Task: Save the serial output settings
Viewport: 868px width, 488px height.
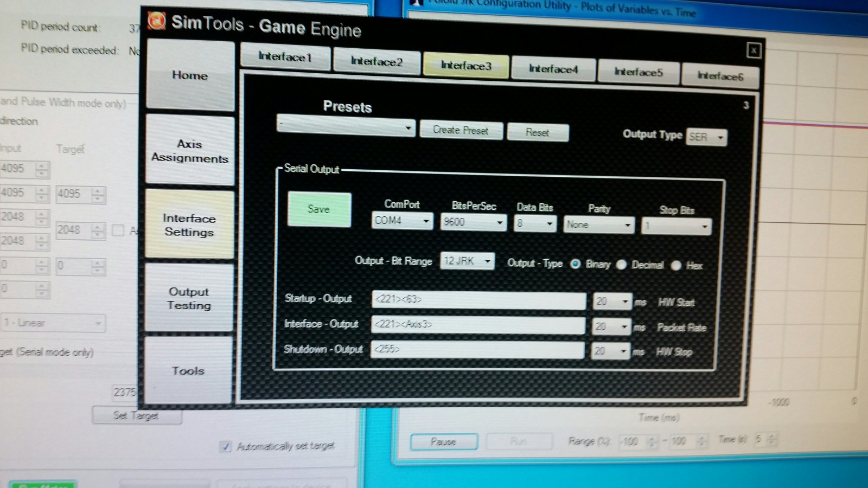Action: [x=319, y=209]
